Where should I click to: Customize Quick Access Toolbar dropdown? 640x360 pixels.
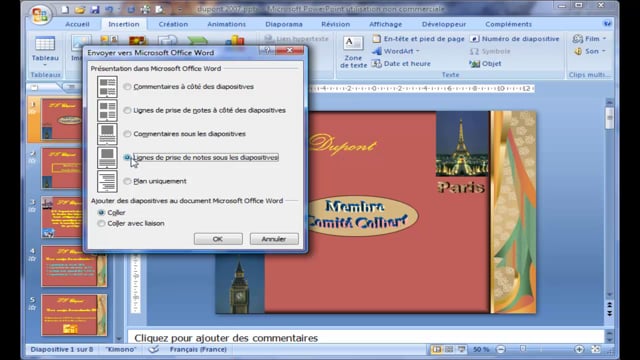coord(180,9)
